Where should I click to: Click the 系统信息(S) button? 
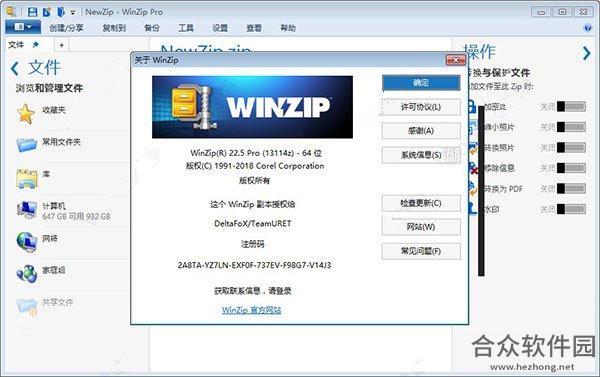coord(421,155)
